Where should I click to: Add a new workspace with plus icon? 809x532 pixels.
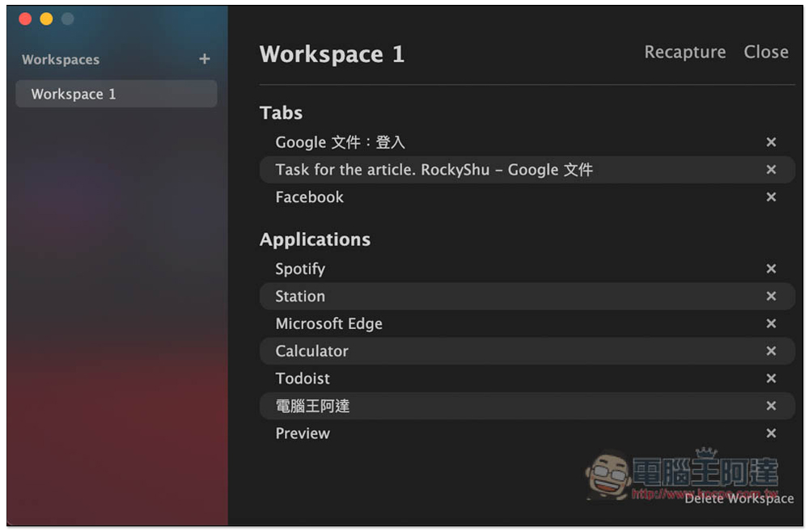[204, 59]
